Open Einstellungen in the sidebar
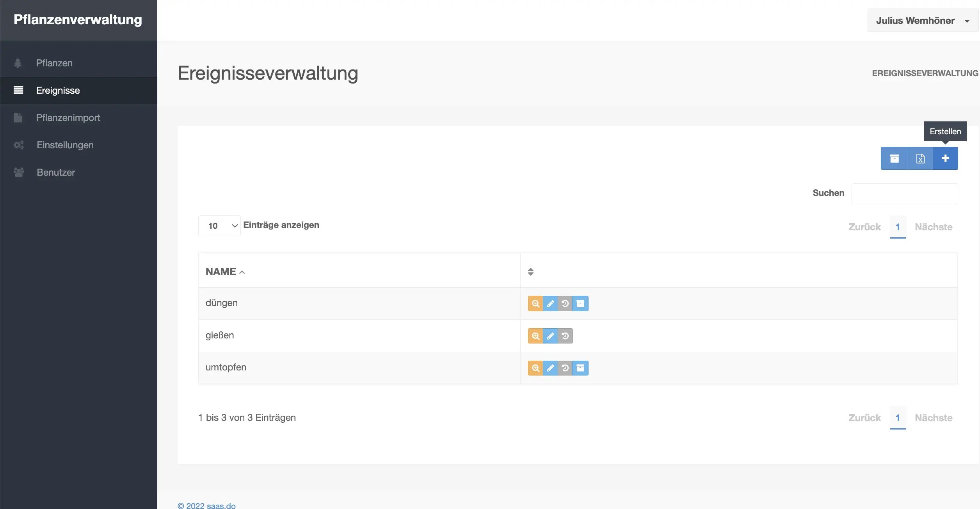 (x=65, y=145)
